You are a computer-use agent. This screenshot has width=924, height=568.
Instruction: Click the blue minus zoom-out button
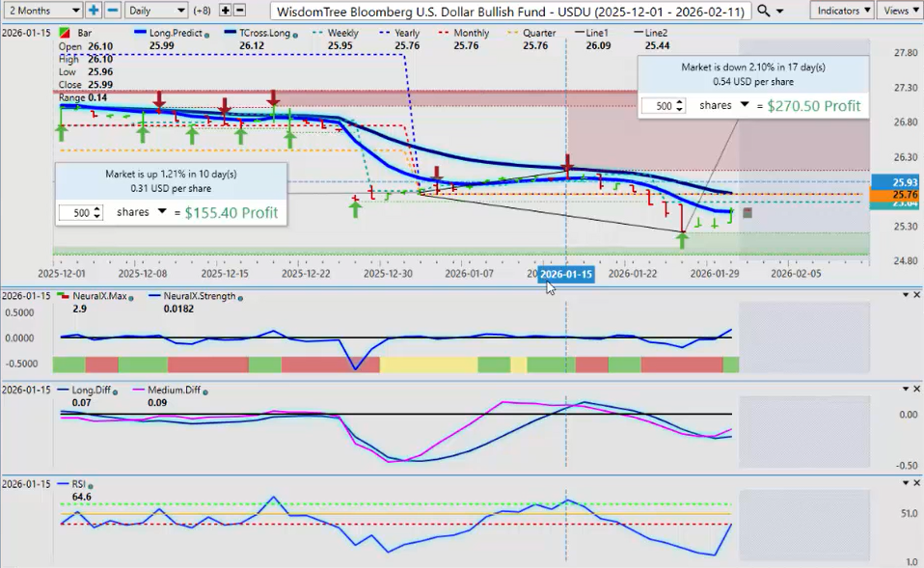coord(113,11)
